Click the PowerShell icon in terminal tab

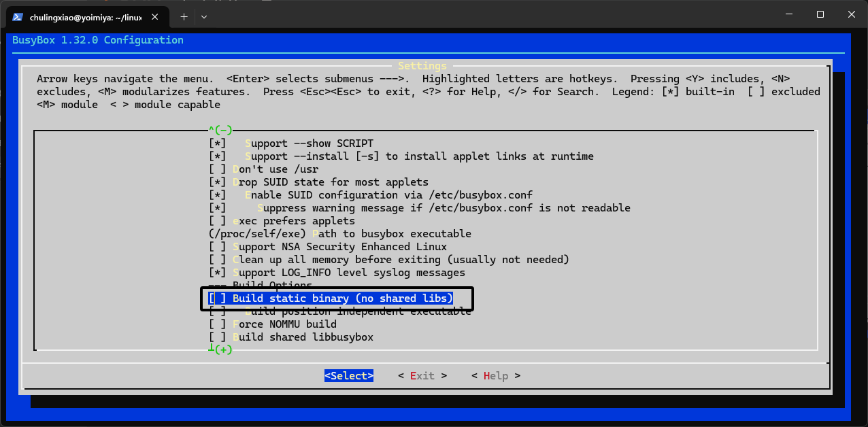pos(18,17)
